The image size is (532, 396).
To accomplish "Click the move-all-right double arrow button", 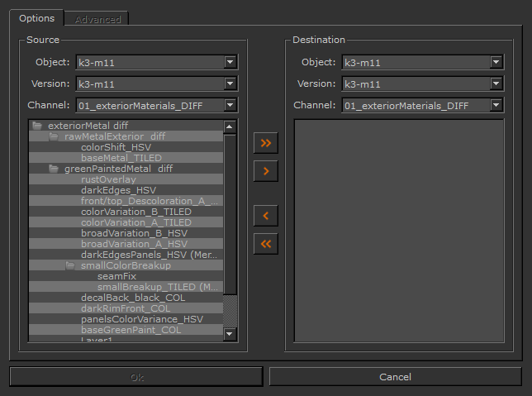I will (x=266, y=142).
